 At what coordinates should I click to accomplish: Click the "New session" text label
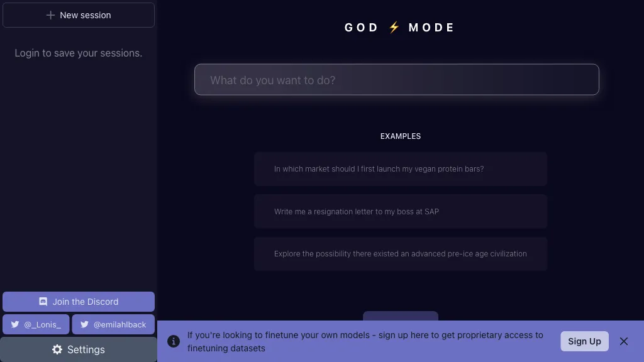pos(86,15)
